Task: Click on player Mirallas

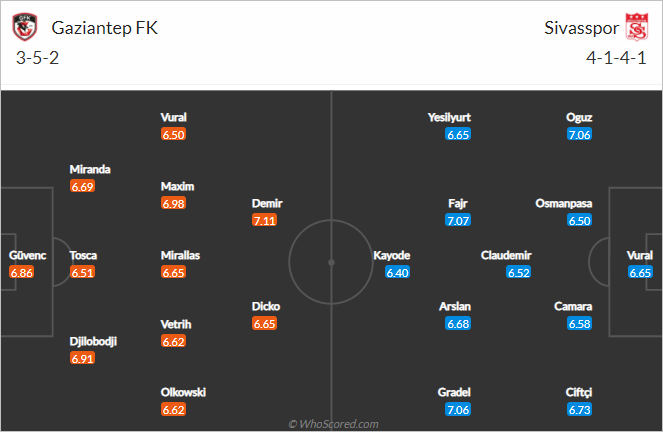Action: (x=180, y=255)
